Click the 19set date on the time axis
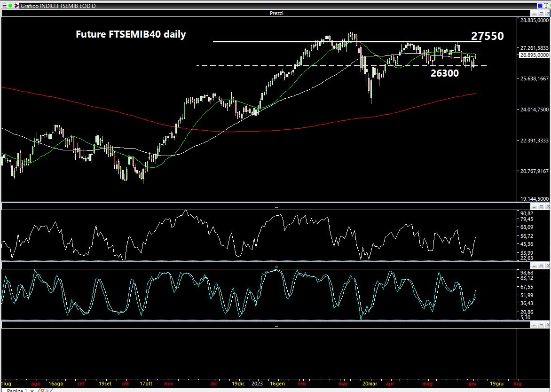Image resolution: width=551 pixels, height=392 pixels. point(105,384)
